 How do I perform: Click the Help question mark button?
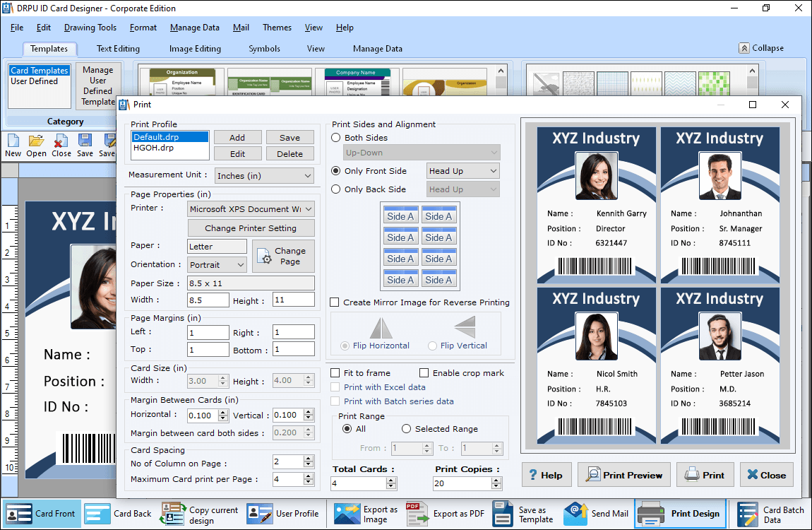point(547,475)
